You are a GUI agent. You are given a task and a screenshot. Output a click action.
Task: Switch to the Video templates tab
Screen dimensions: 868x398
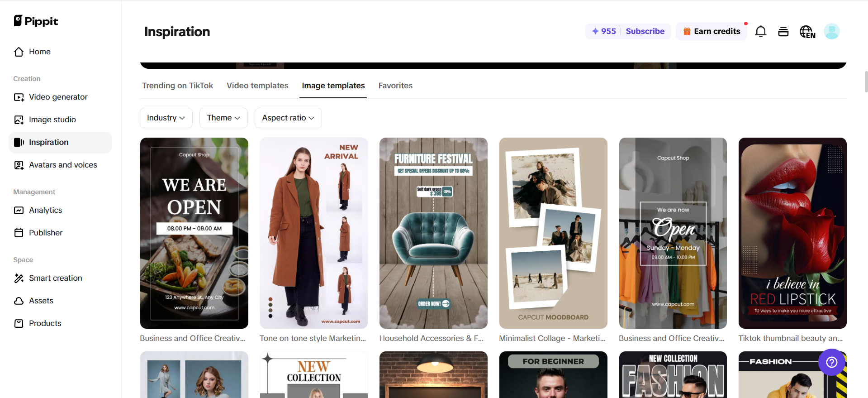pyautogui.click(x=257, y=86)
